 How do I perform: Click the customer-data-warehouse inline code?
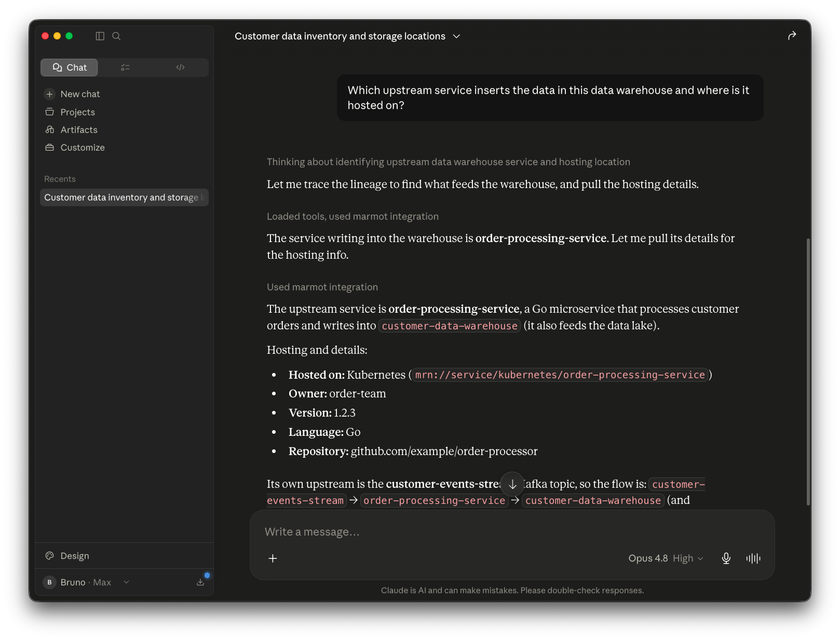(450, 326)
